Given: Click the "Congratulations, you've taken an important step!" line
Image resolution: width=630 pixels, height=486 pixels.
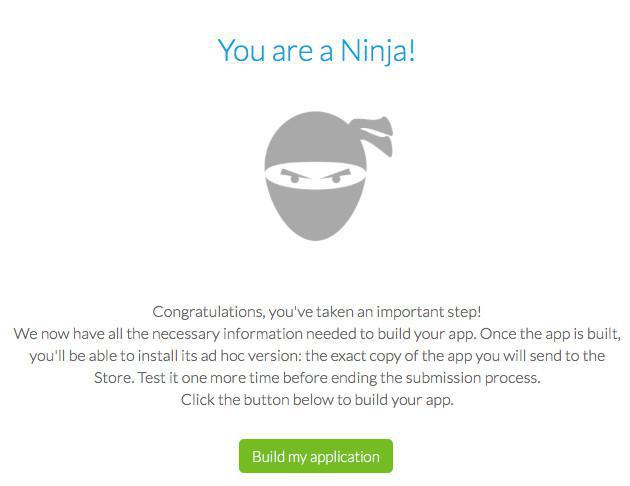Looking at the screenshot, I should coord(316,312).
